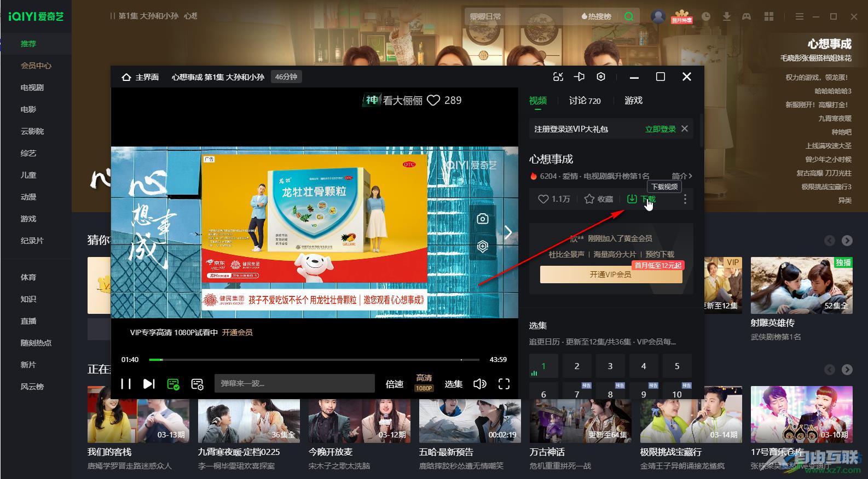Viewport: 868px width, 479px height.
Task: Open 极限挑战宝藏行 thumbnail
Action: [x=691, y=420]
